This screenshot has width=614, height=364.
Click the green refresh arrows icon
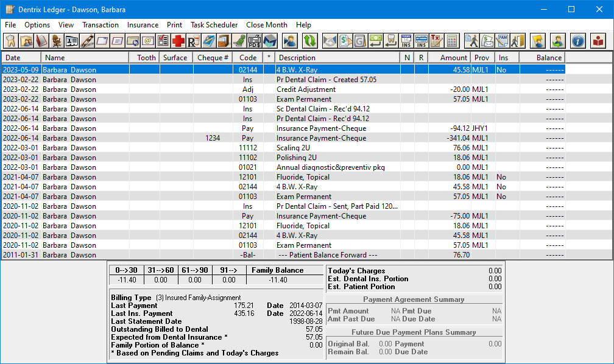coord(310,41)
